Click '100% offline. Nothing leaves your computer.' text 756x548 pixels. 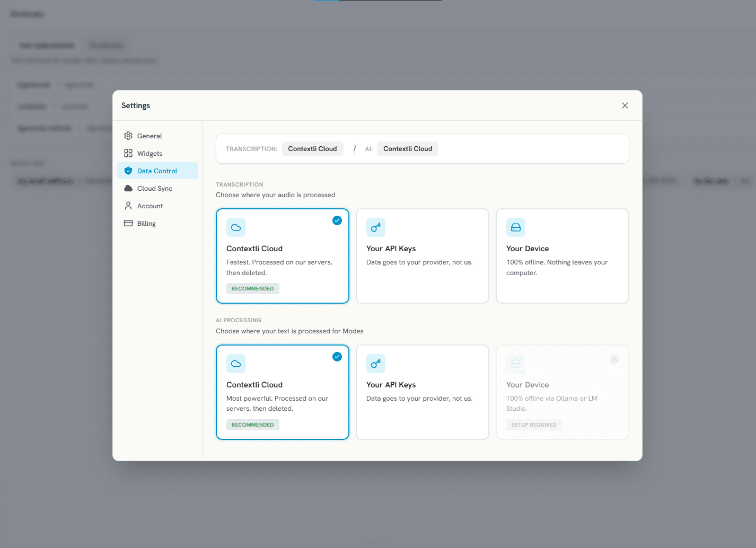[557, 268]
